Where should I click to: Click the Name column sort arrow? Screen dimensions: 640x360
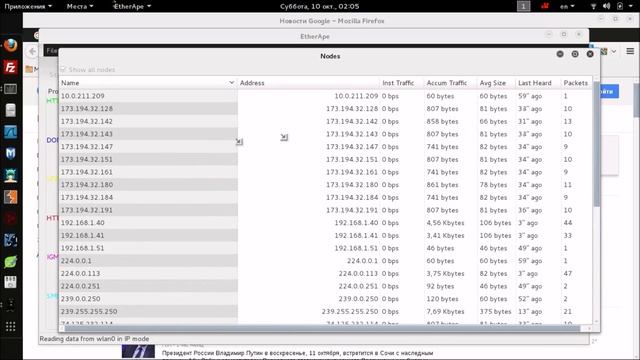(231, 82)
